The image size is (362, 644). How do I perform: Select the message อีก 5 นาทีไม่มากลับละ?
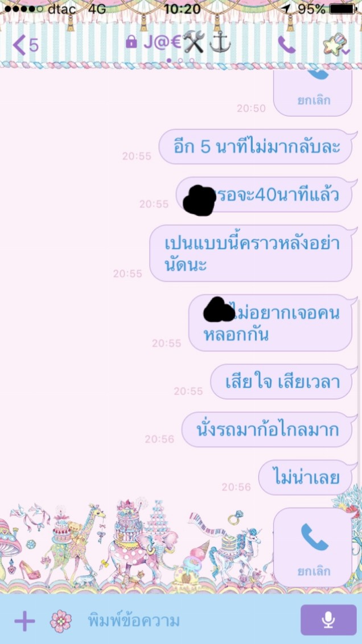[256, 147]
